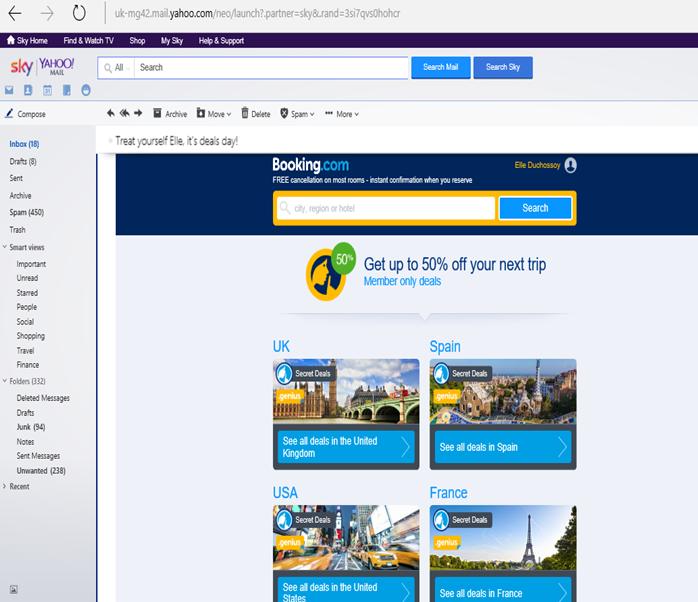The image size is (698, 602).
Task: Click the Search Mail button
Action: [x=440, y=67]
